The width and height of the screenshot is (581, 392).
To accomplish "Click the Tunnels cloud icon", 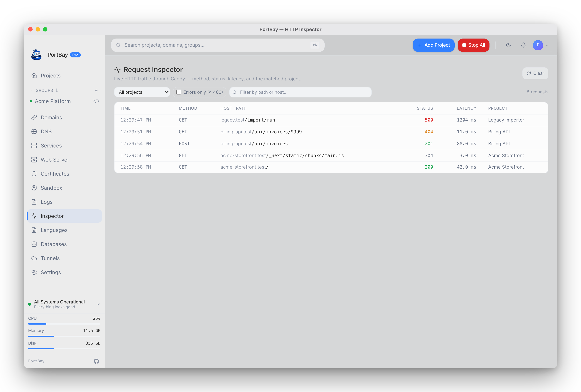I will click(x=34, y=258).
